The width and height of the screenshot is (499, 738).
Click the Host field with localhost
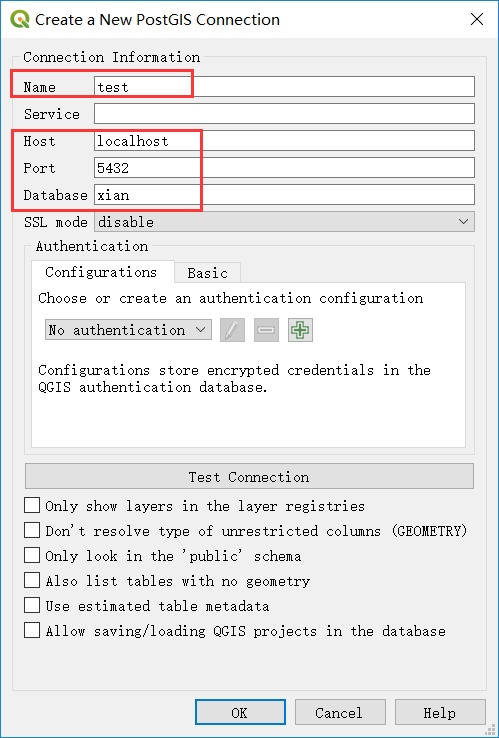pos(284,141)
